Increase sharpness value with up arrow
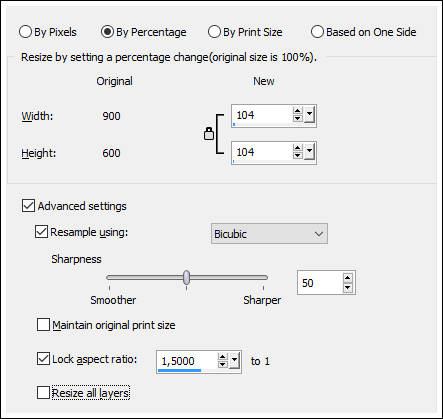 [x=348, y=278]
